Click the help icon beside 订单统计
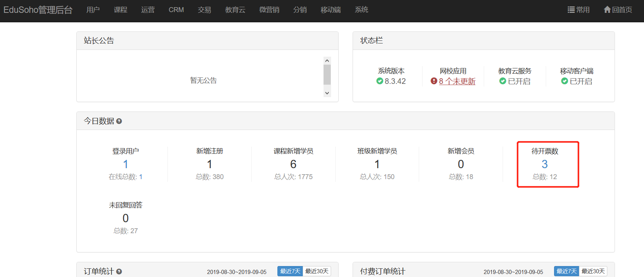The width and height of the screenshot is (644, 277). pyautogui.click(x=119, y=272)
